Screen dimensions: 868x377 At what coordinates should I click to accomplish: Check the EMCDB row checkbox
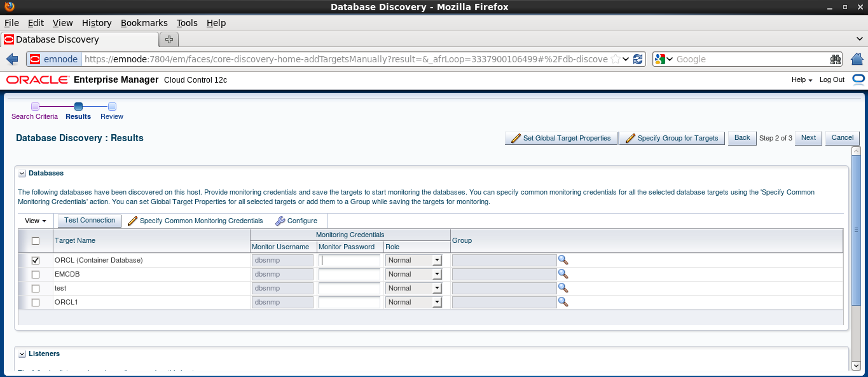tap(36, 275)
